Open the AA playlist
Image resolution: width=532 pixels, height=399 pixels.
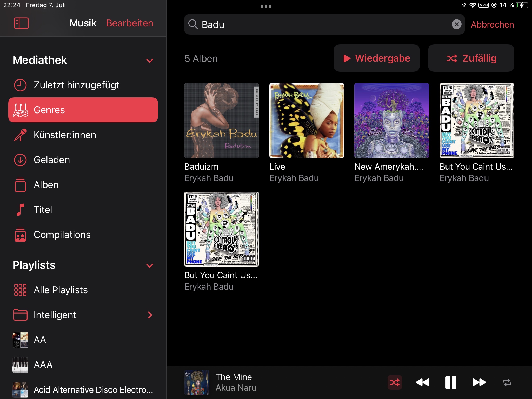(83, 340)
